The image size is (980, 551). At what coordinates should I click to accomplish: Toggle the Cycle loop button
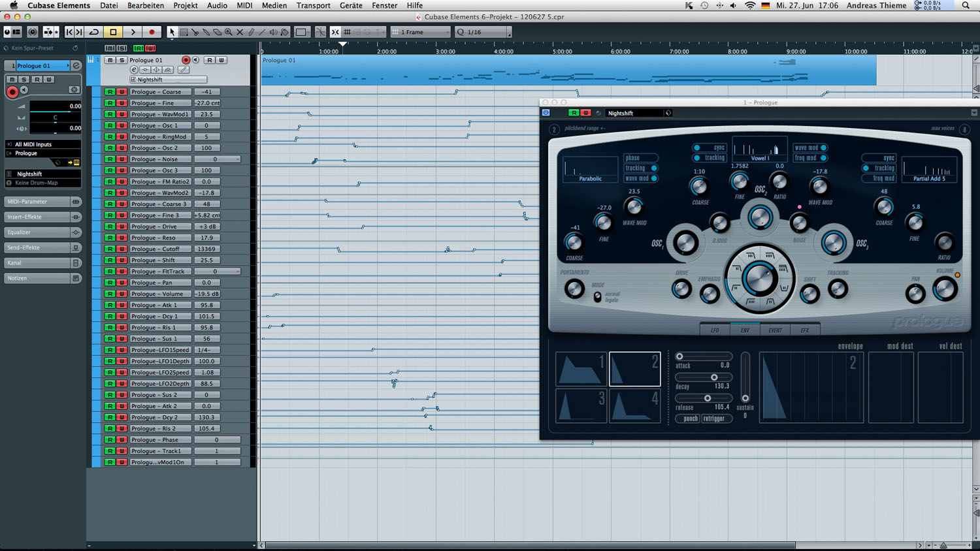coord(94,32)
